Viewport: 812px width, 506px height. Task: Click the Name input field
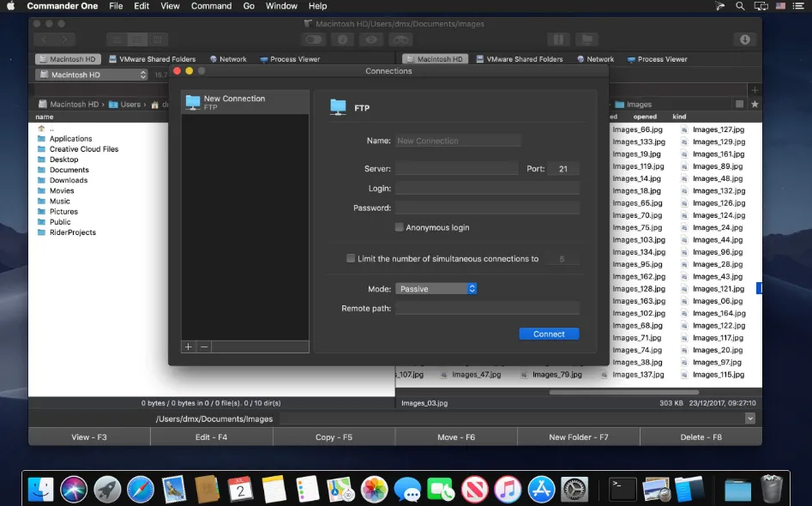458,141
